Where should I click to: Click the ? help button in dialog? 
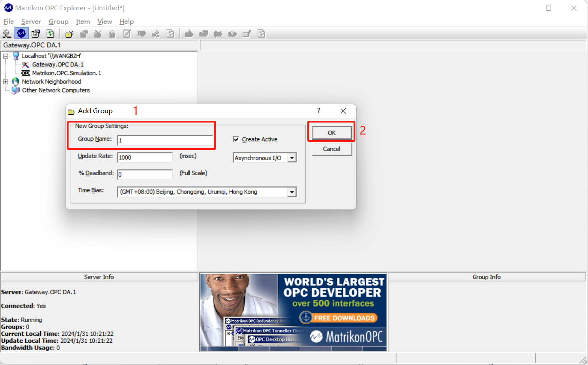coord(318,111)
